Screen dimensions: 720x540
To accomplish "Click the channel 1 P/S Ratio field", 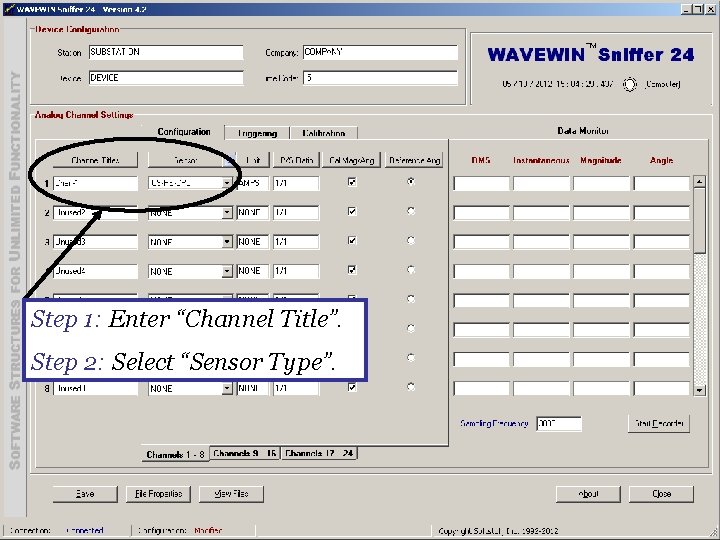I will pos(296,183).
